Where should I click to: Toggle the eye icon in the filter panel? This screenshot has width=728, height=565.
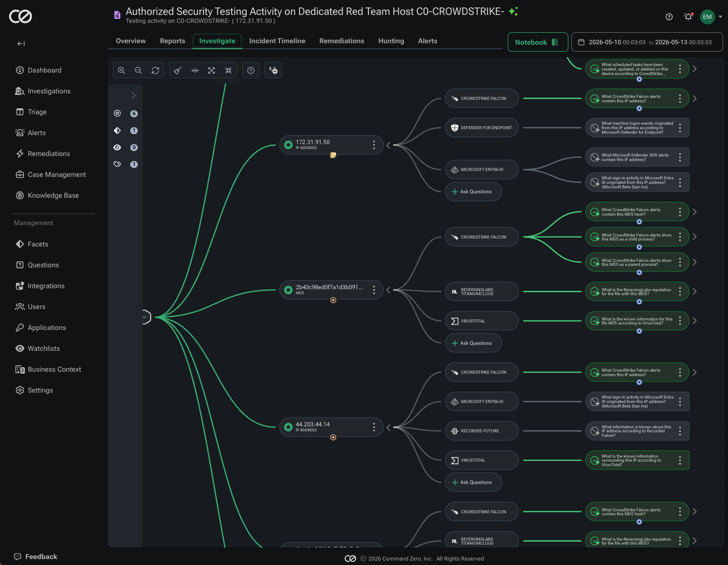tap(117, 148)
